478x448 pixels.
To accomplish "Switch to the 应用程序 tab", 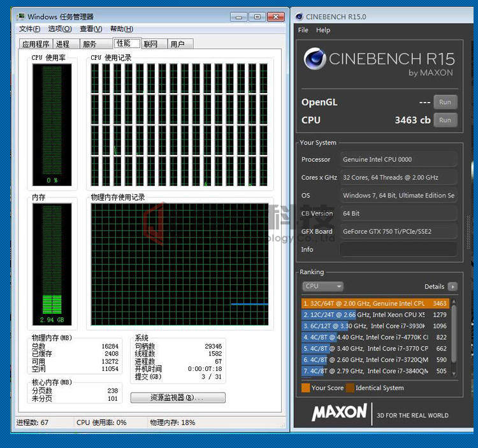I will (x=36, y=44).
